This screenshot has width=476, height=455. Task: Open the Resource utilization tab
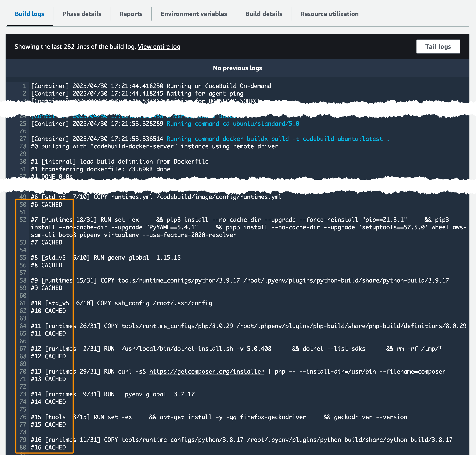coord(329,14)
